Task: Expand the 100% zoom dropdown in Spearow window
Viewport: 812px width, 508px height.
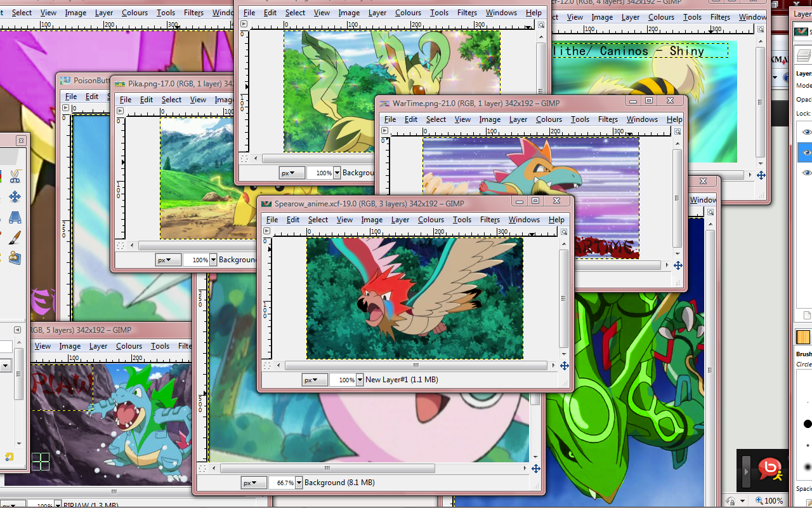Action: point(360,380)
